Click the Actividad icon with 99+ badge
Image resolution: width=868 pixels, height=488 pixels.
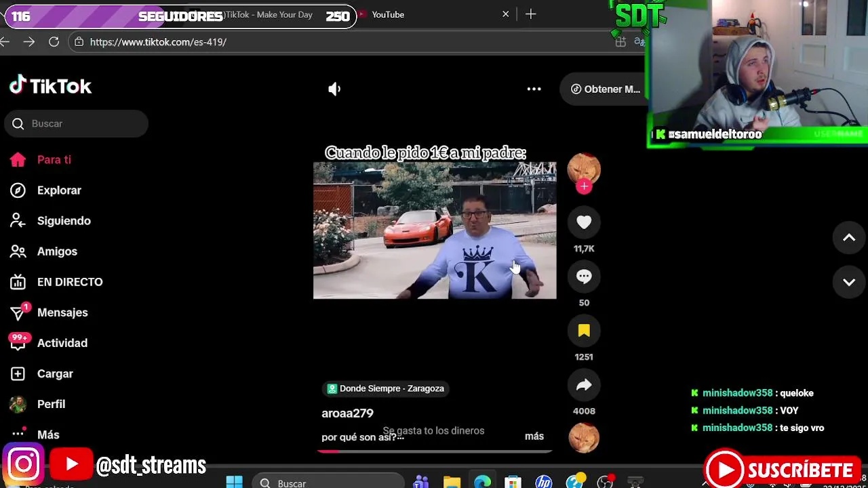(x=18, y=342)
